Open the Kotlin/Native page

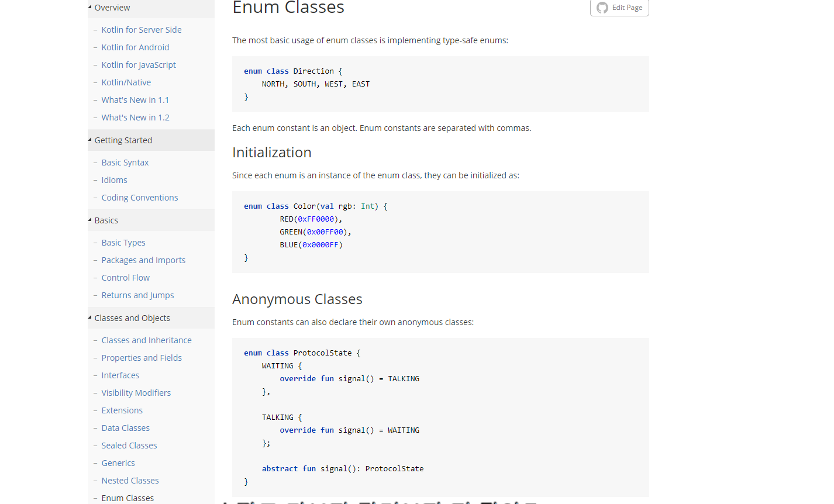point(126,82)
